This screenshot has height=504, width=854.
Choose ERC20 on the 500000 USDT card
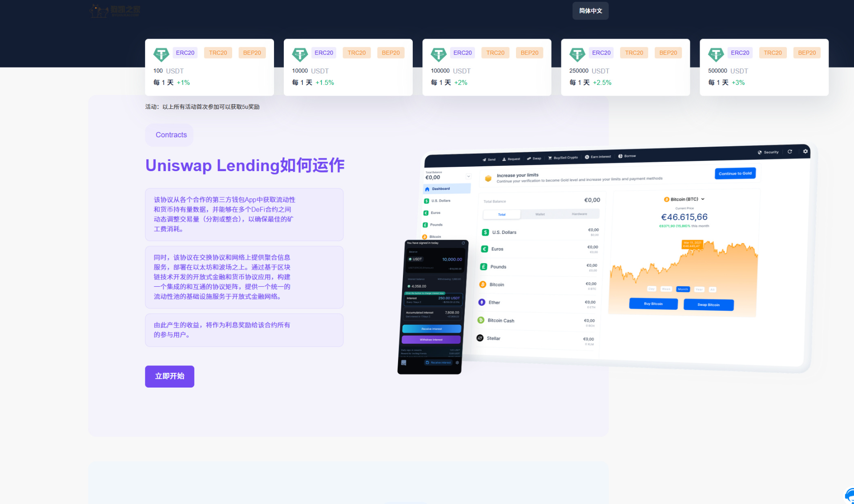point(740,52)
